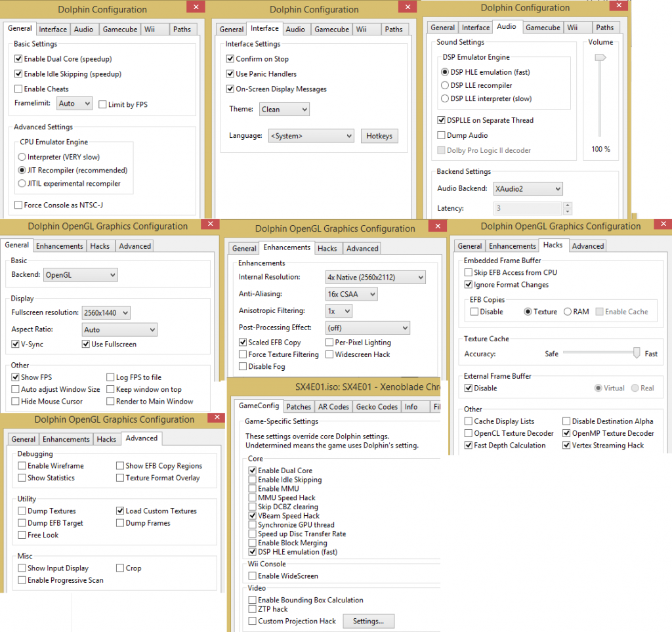Image resolution: width=672 pixels, height=632 pixels.
Task: Open the Theme dropdown showing Clean
Action: (284, 110)
